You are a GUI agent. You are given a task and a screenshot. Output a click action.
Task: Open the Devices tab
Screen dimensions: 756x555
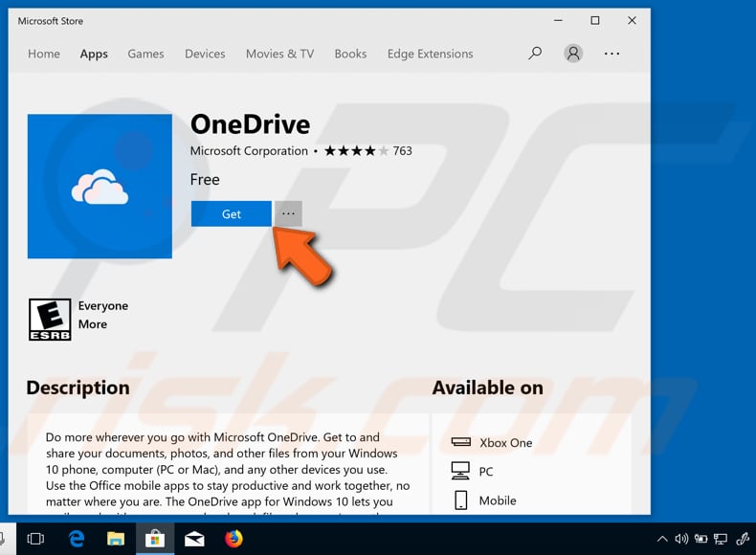205,54
